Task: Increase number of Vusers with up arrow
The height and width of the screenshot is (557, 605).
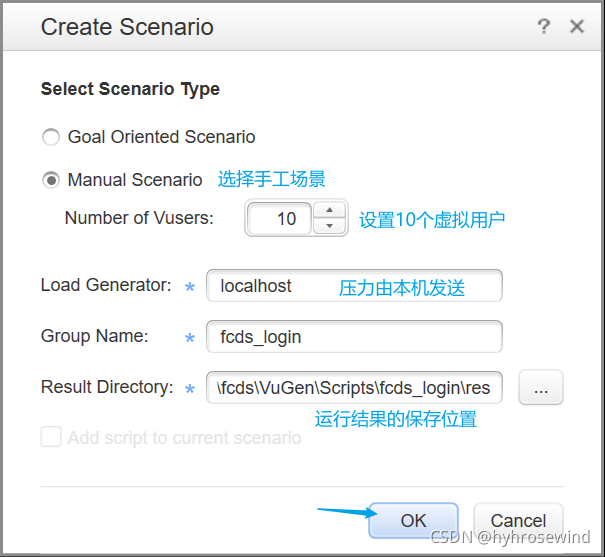Action: pyautogui.click(x=329, y=210)
